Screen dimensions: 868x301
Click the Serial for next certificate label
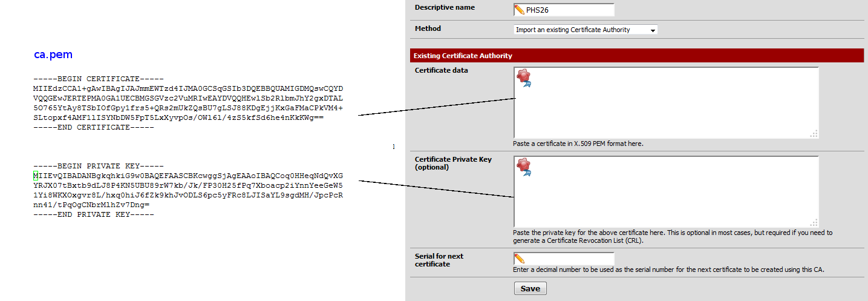(x=439, y=260)
